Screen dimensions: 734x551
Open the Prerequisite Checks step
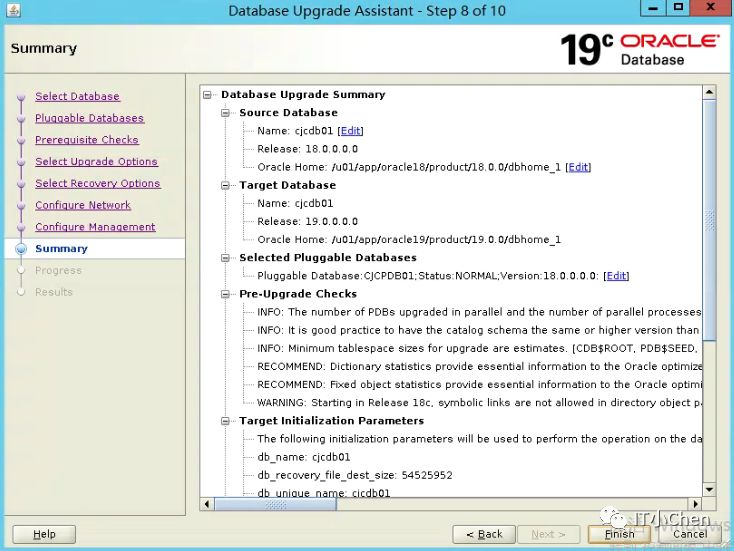pyautogui.click(x=87, y=140)
